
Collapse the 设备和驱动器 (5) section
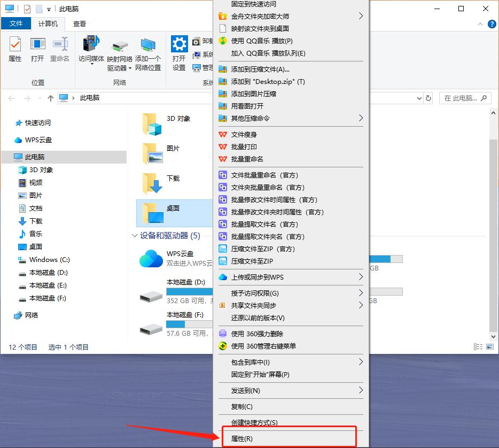coord(135,235)
